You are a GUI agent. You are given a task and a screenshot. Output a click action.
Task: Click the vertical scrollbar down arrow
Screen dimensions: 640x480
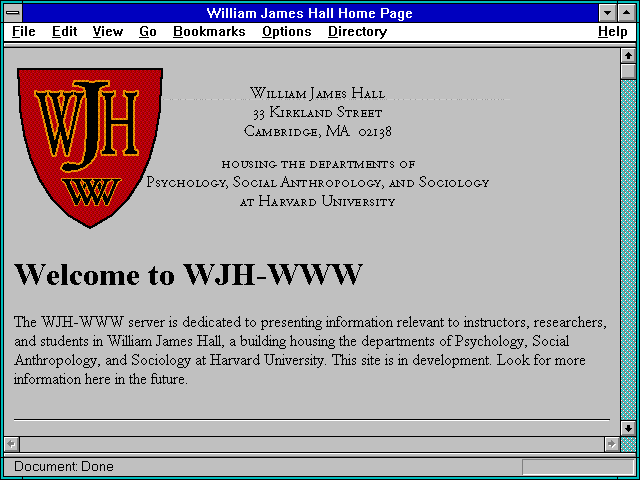(x=628, y=428)
